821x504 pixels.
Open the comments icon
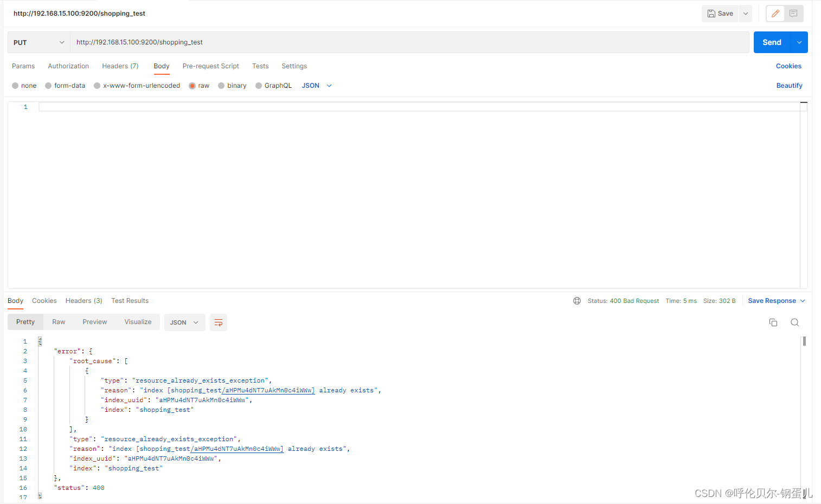(793, 14)
